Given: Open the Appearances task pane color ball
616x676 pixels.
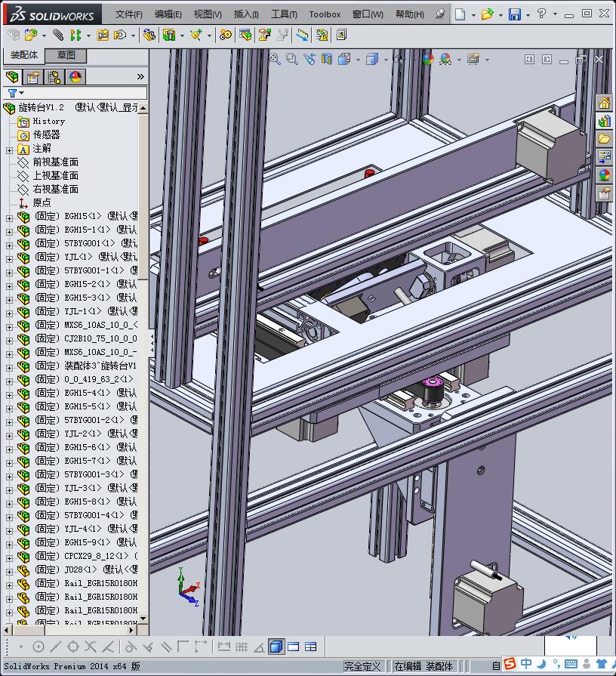Looking at the screenshot, I should click(604, 175).
